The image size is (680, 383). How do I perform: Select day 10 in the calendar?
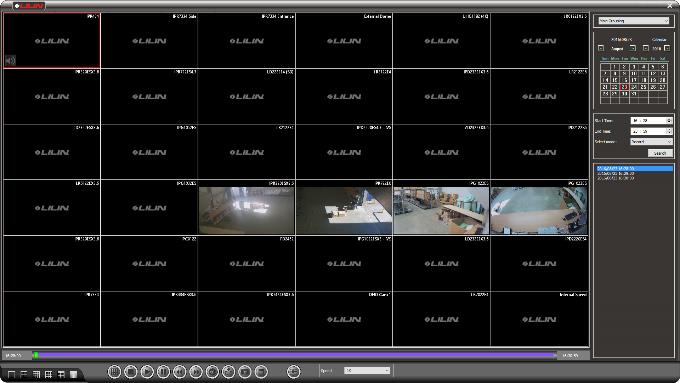click(x=634, y=74)
